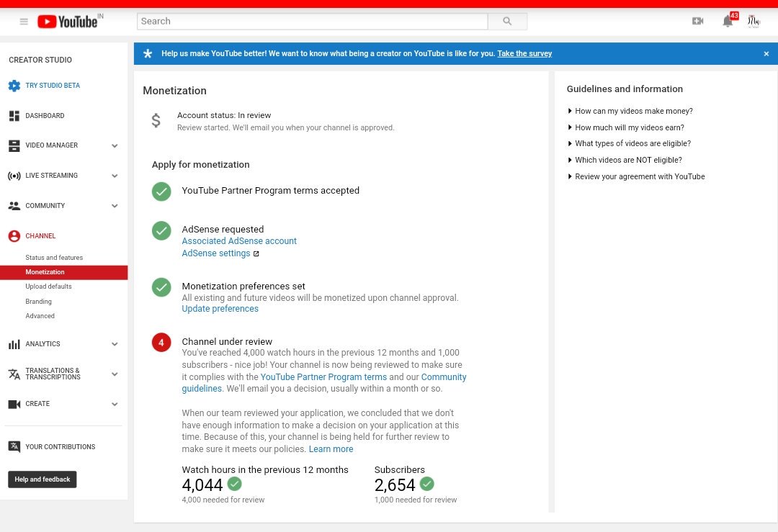
Task: Click the Video Manager icon
Action: [x=14, y=145]
